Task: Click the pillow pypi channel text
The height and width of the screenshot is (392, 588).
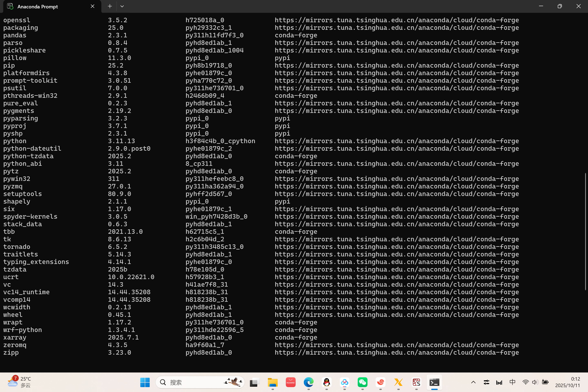Action: coord(283,58)
